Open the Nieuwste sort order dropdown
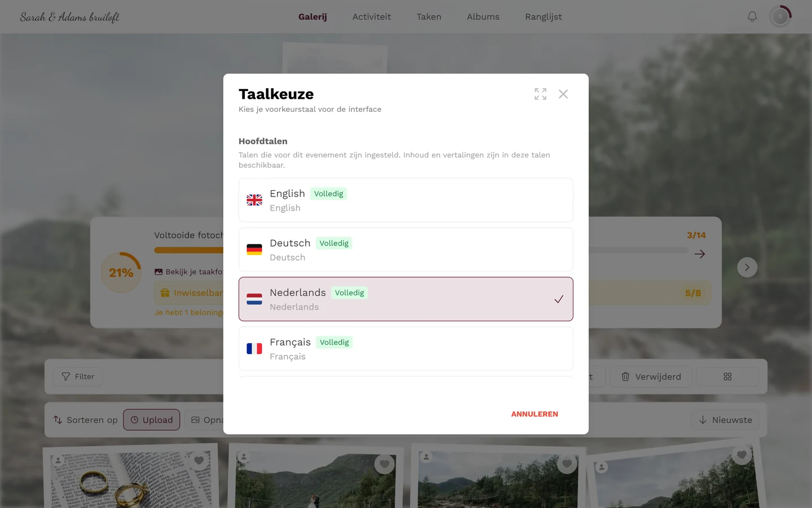812x508 pixels. (725, 420)
